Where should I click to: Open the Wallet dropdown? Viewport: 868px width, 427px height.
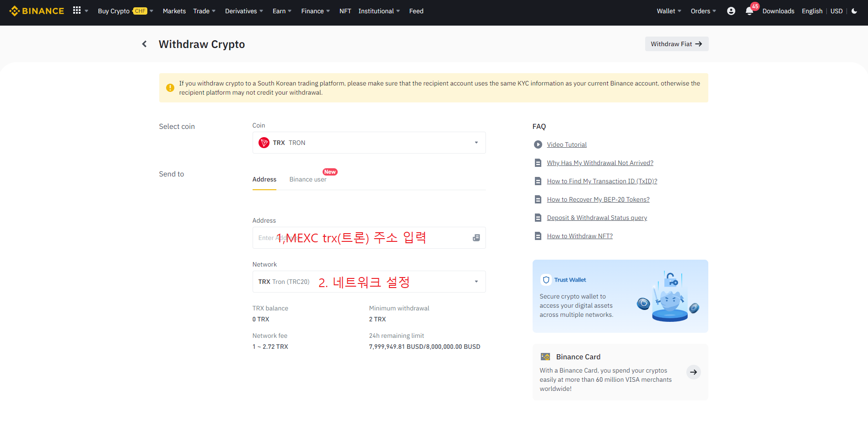[669, 11]
